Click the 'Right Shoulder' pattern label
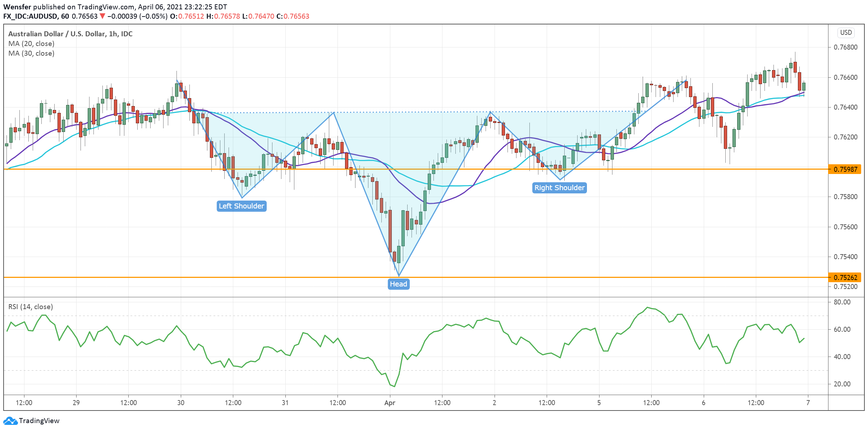The width and height of the screenshot is (868, 431). [559, 188]
